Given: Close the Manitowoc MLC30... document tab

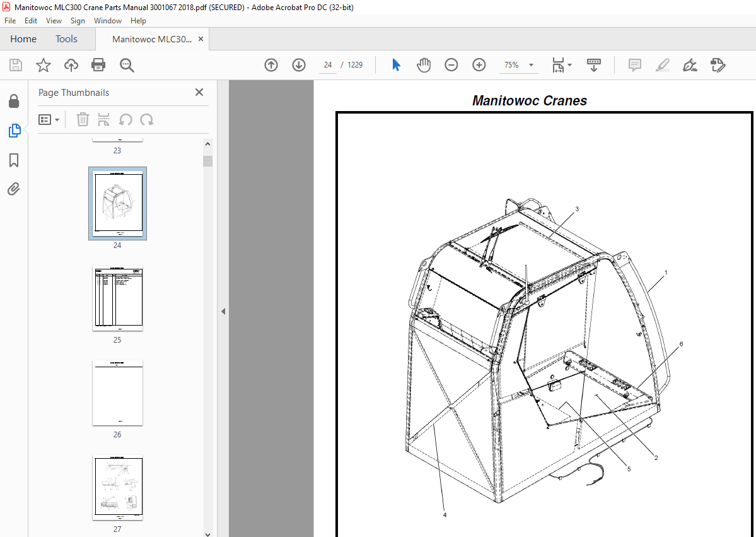Looking at the screenshot, I should (201, 39).
